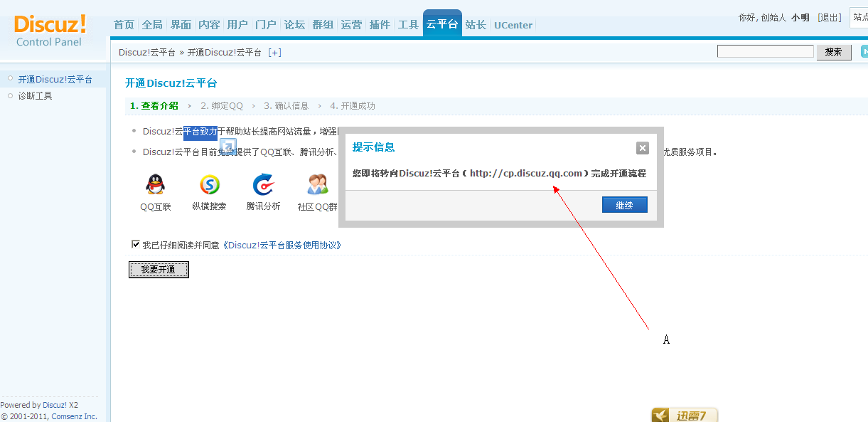Viewport: 868px width, 422px height.
Task: Click the 继续 button in dialog
Action: pyautogui.click(x=625, y=205)
